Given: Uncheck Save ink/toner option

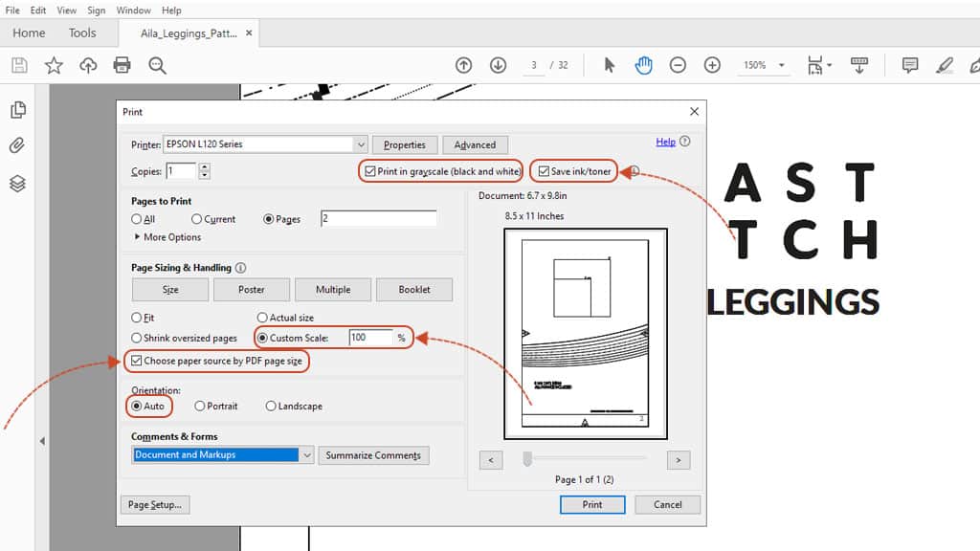Looking at the screenshot, I should tap(544, 172).
